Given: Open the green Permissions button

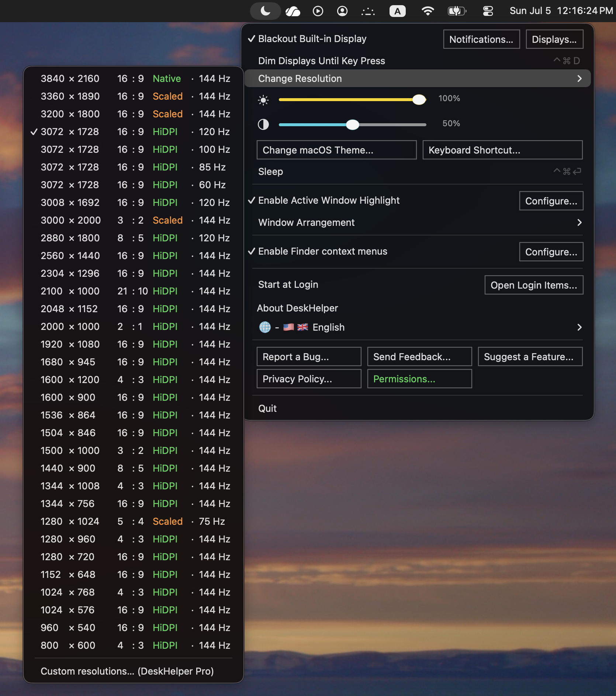Looking at the screenshot, I should point(419,379).
